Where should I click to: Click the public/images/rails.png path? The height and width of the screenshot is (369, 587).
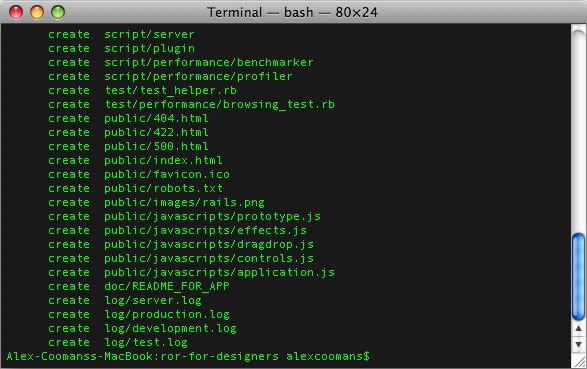pos(184,202)
